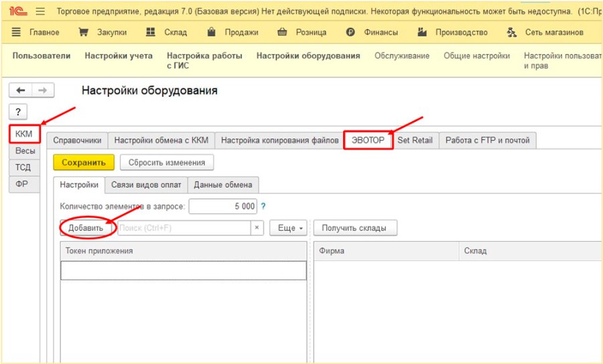Click the 1C logo icon
The image size is (603, 364).
point(17,11)
